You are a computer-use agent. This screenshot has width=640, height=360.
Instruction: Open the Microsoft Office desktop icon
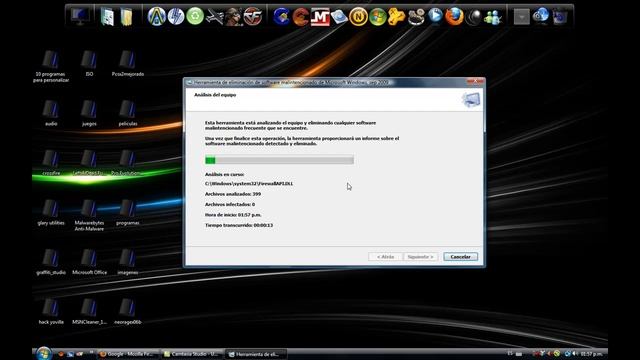(x=89, y=262)
